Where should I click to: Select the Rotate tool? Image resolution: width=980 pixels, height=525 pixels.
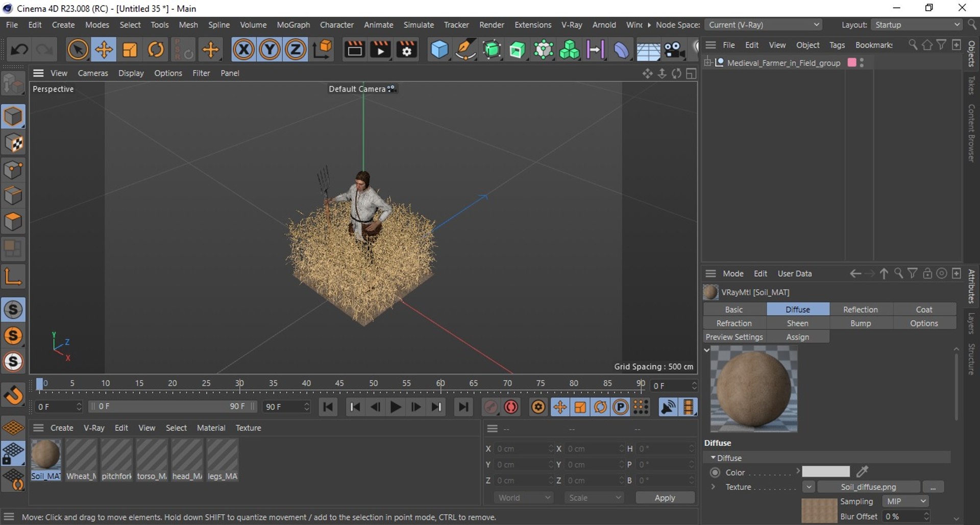click(156, 50)
